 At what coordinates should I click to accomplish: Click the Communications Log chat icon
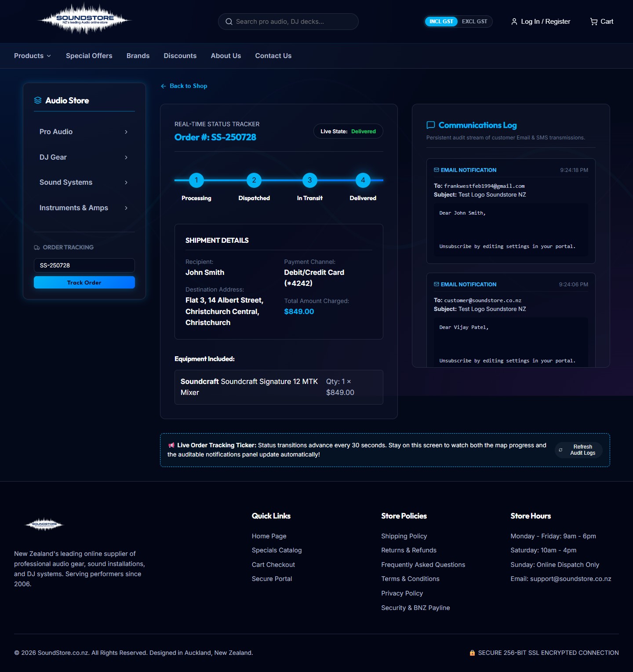[x=431, y=125]
